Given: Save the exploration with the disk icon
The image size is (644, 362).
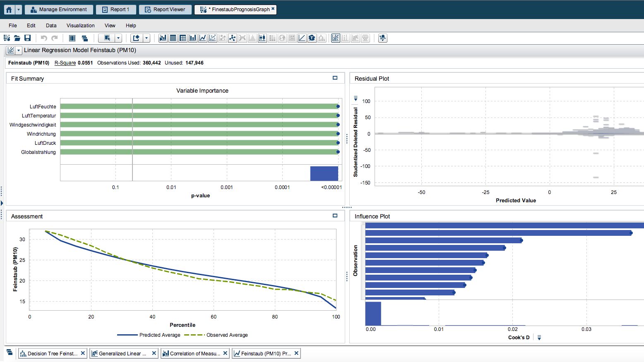Looking at the screenshot, I should [27, 38].
